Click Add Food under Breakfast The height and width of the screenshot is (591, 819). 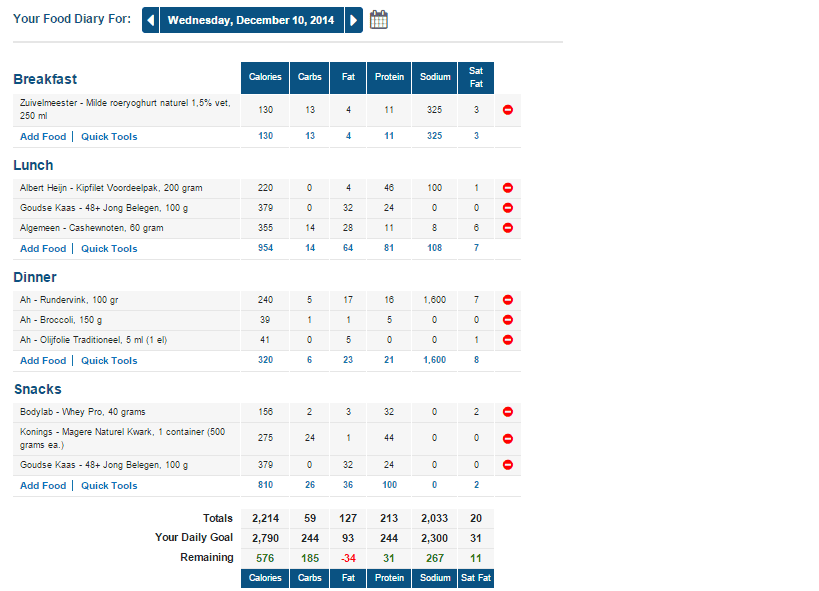(43, 137)
